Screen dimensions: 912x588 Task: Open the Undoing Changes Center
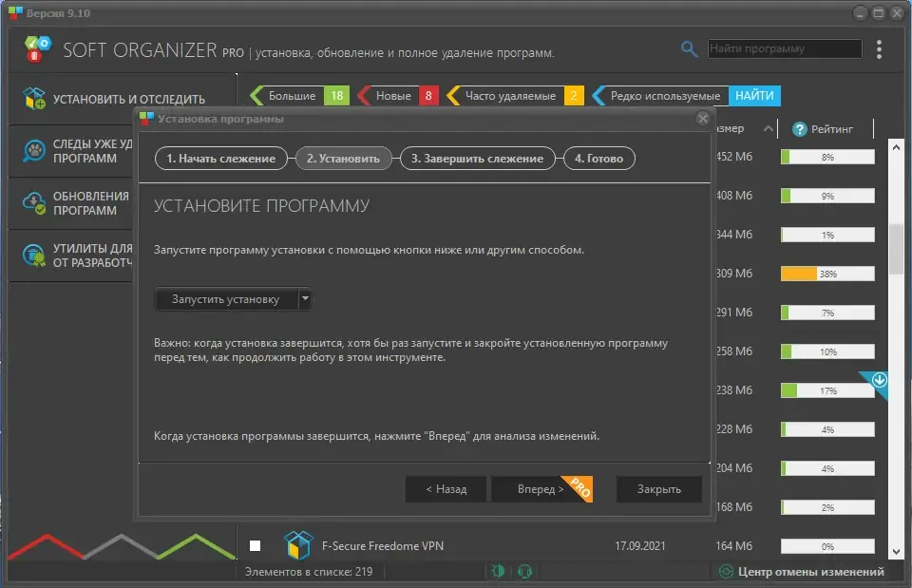click(803, 572)
